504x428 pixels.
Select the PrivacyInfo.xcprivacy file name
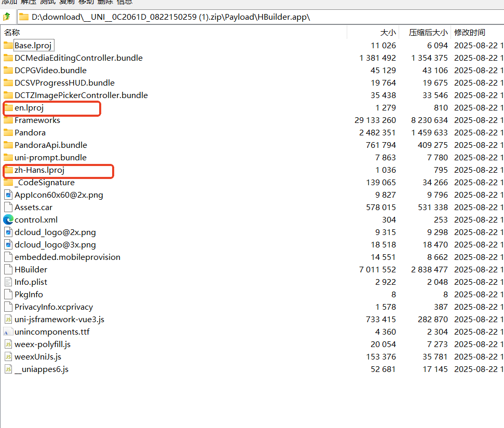(x=53, y=307)
